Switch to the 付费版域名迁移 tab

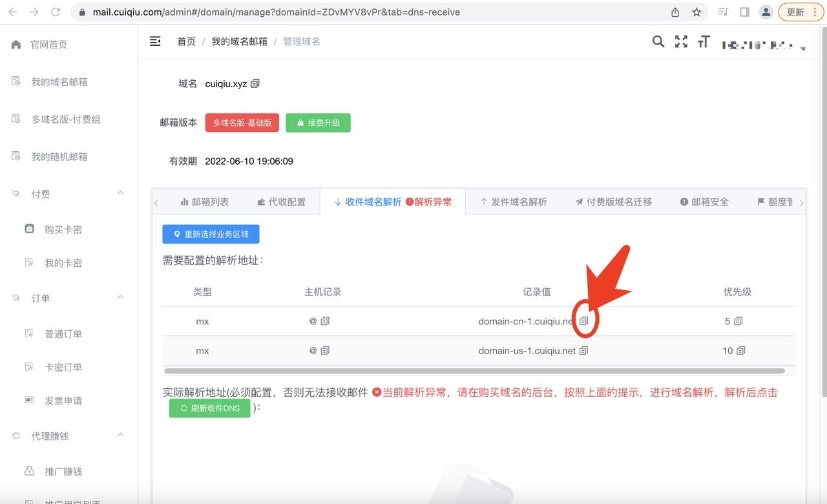(613, 202)
